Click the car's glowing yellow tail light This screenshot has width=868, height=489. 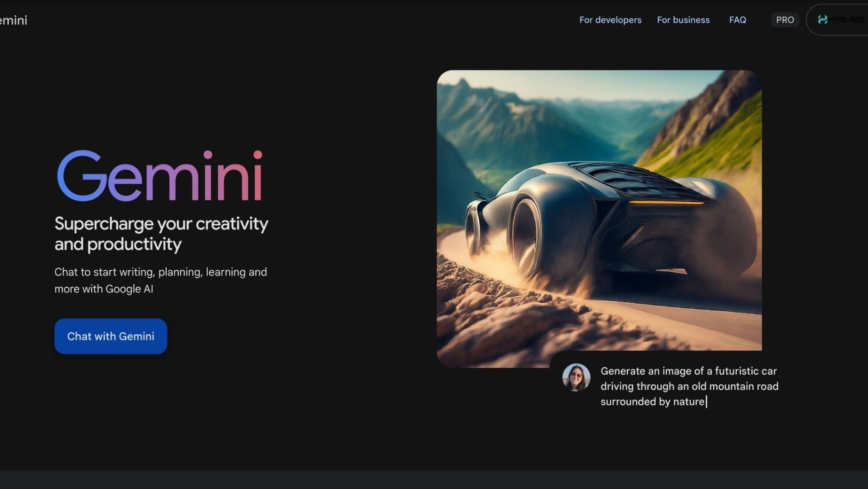tap(666, 203)
